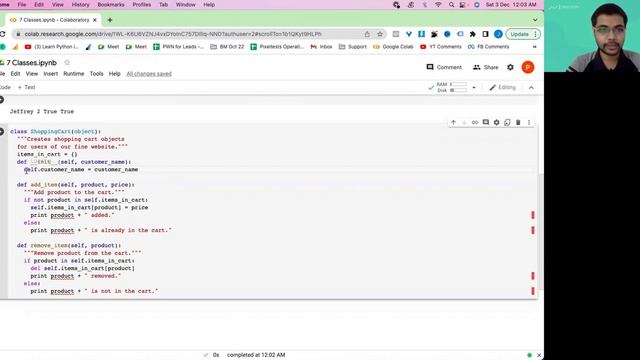Open the Wi-Fi status menu
The height and width of the screenshot is (360, 640).
pyautogui.click(x=438, y=5)
